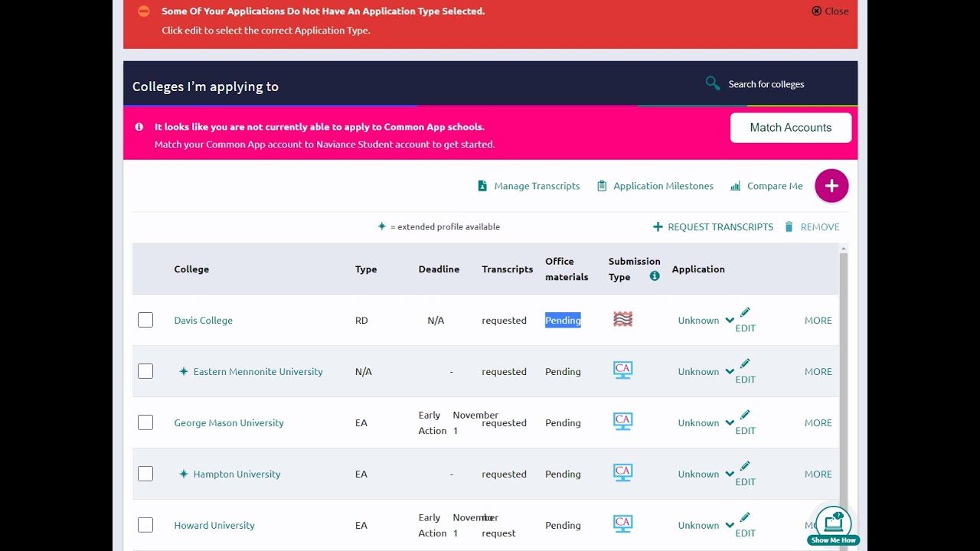The height and width of the screenshot is (551, 980).
Task: Click MORE for Davis College
Action: pos(818,320)
